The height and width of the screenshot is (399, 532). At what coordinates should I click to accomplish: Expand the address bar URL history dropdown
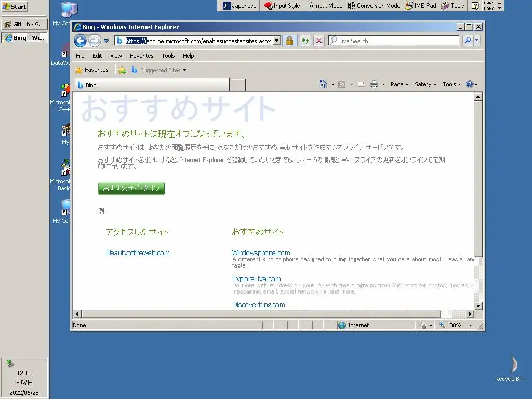pos(277,41)
